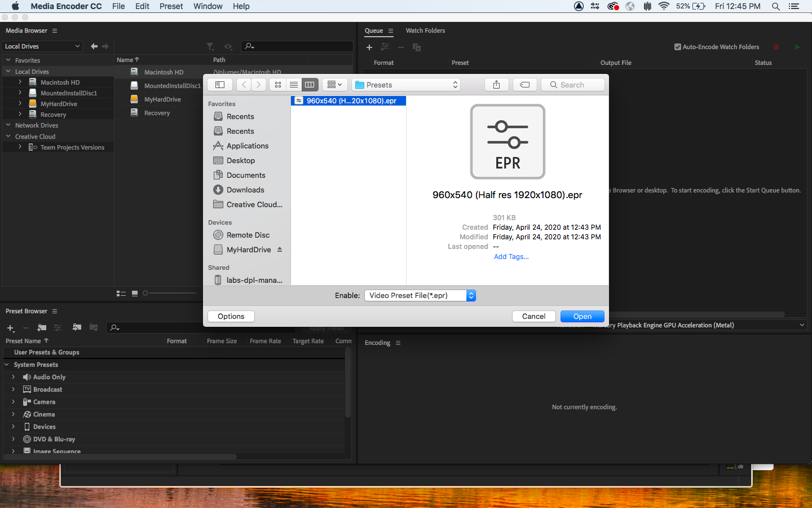Switch to Watch Folders tab
The image size is (812, 508).
click(x=425, y=31)
